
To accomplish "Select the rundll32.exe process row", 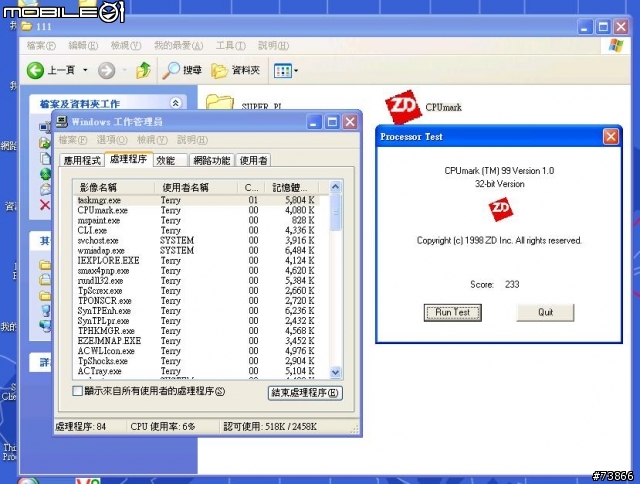I will (x=196, y=281).
